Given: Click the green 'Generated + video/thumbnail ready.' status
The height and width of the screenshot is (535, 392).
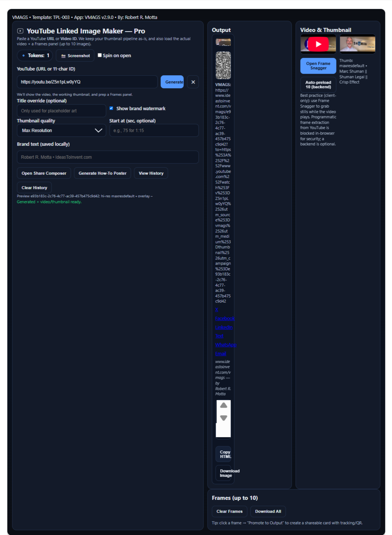Looking at the screenshot, I should tap(49, 202).
